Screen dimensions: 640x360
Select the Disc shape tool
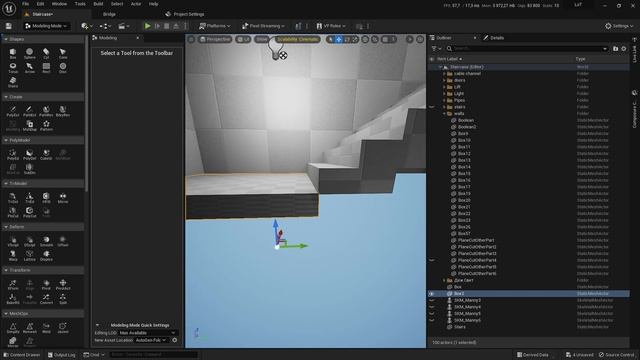coord(62,68)
